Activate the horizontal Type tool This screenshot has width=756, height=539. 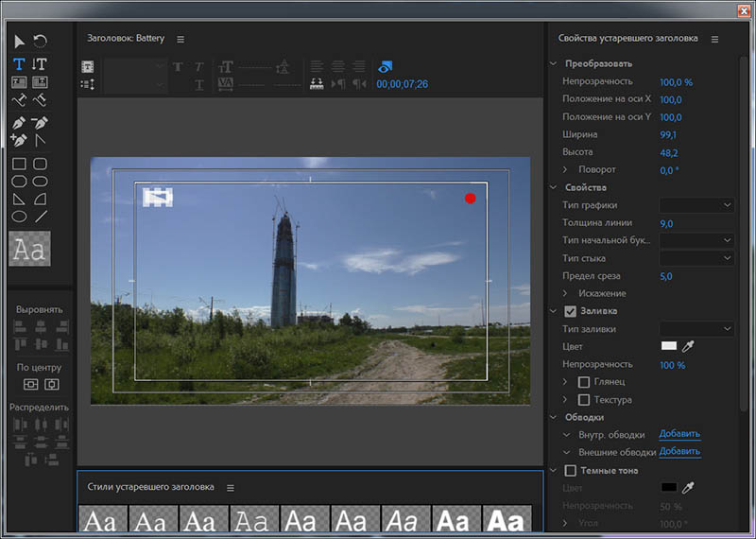click(19, 63)
